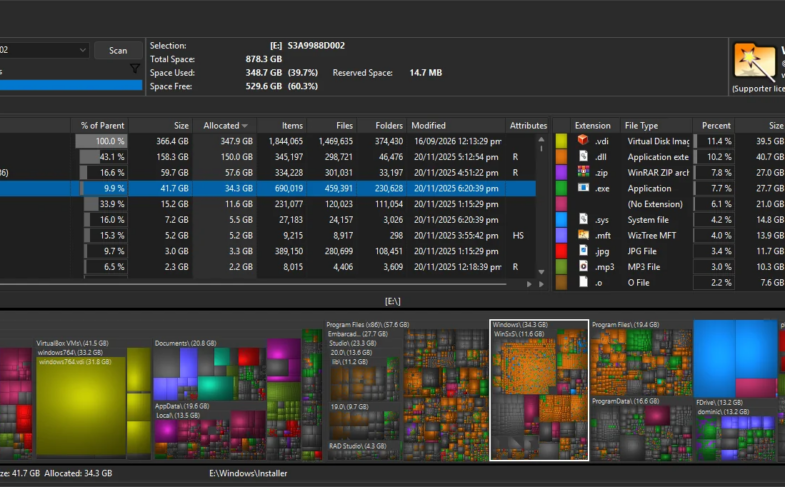Click the filter funnel icon
This screenshot has height=487, width=785.
click(x=135, y=69)
